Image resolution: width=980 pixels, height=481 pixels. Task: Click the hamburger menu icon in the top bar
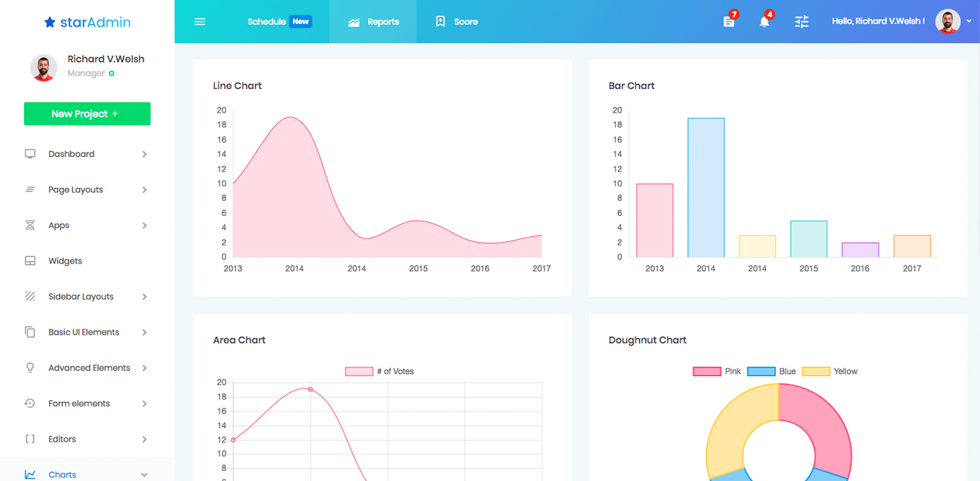200,22
